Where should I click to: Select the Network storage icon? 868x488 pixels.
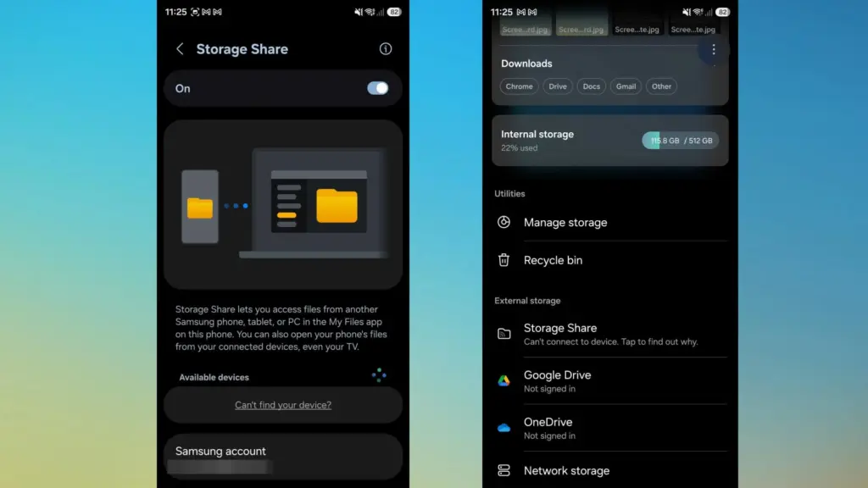(505, 470)
